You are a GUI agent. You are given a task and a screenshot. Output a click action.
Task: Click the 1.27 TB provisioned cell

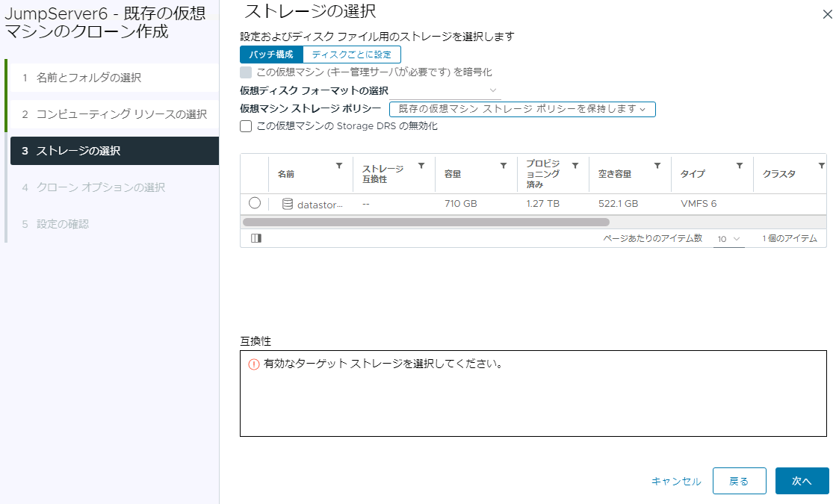coord(542,204)
